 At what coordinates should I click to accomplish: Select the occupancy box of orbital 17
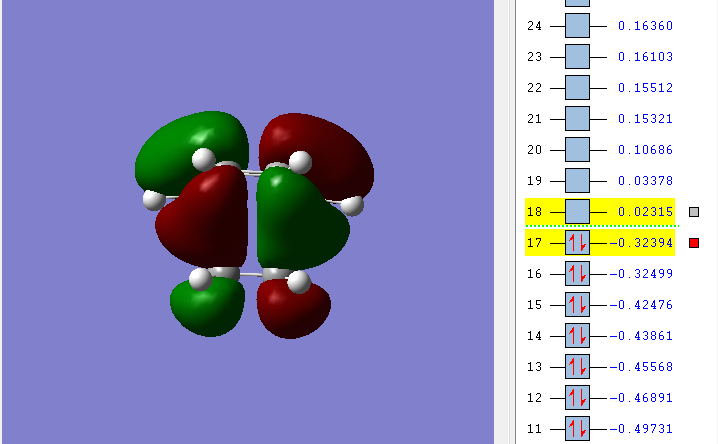577,243
